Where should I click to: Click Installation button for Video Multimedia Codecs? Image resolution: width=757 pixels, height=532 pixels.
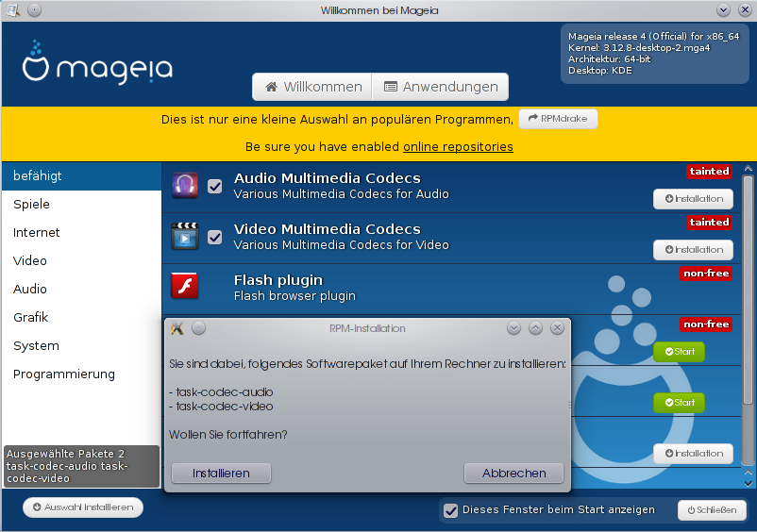693,250
